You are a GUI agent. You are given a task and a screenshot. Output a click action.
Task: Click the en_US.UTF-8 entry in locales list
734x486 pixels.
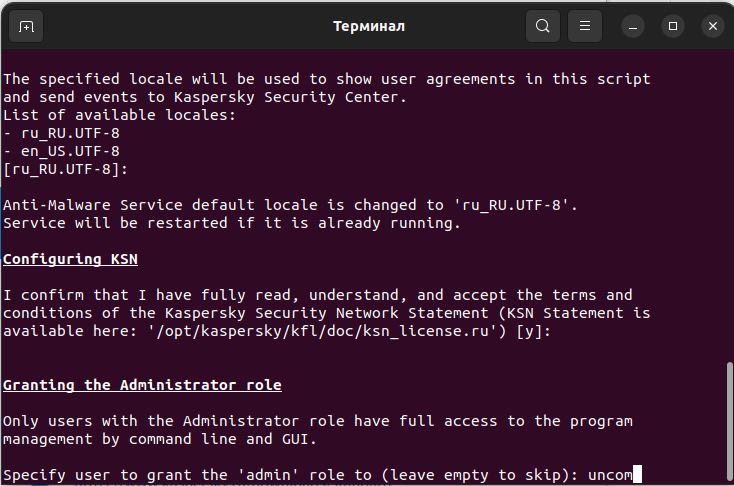(70, 151)
